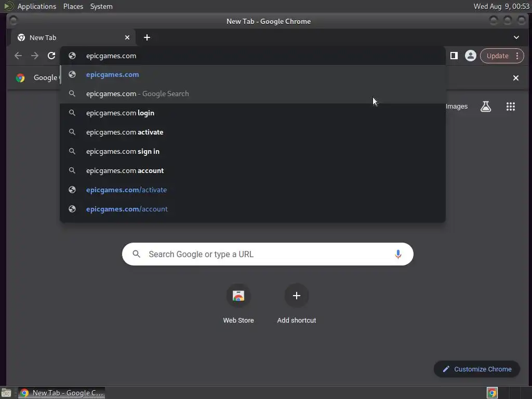Open the Applications menu
532x399 pixels.
click(37, 6)
